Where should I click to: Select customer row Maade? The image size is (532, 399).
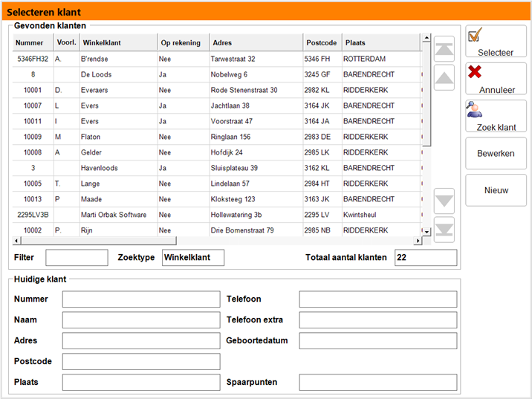point(217,199)
